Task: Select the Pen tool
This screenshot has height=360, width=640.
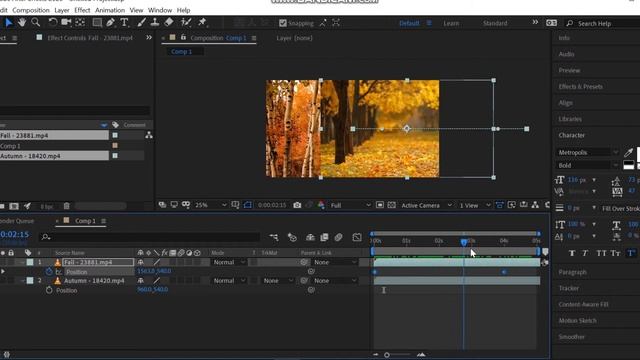Action: click(111, 22)
